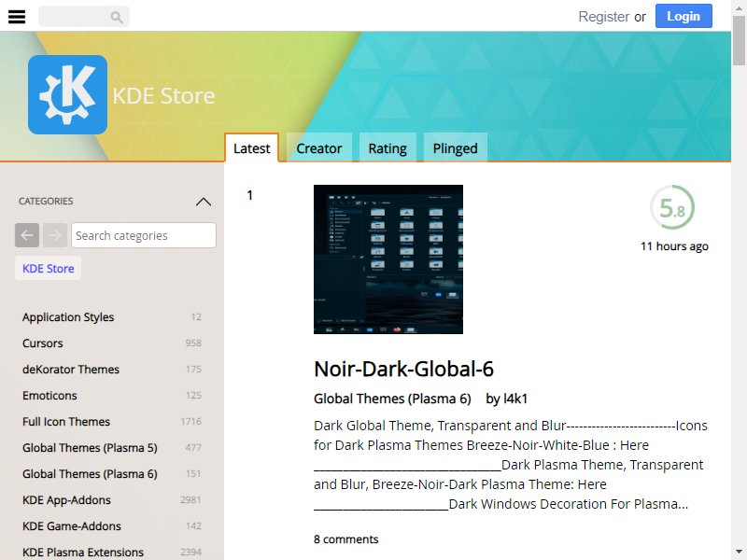This screenshot has width=747, height=560.
Task: Click the 'CATEGORIES' heading text
Action: (x=46, y=201)
